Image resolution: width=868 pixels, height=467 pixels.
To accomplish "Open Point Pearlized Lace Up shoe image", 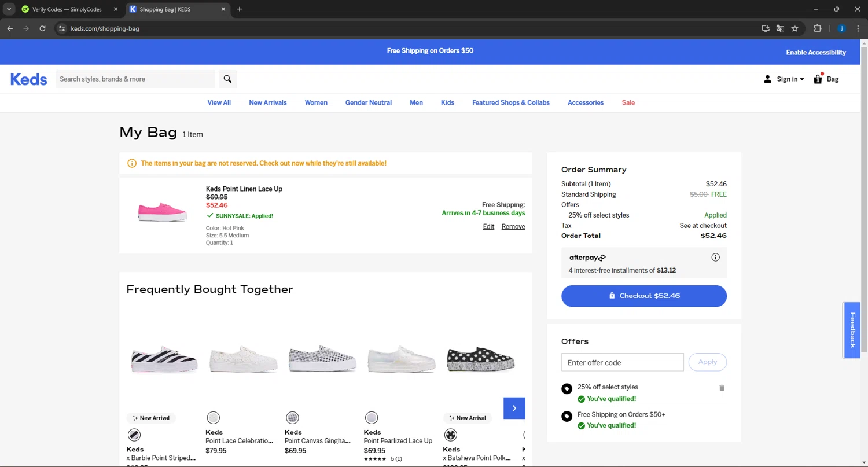I will click(x=401, y=359).
